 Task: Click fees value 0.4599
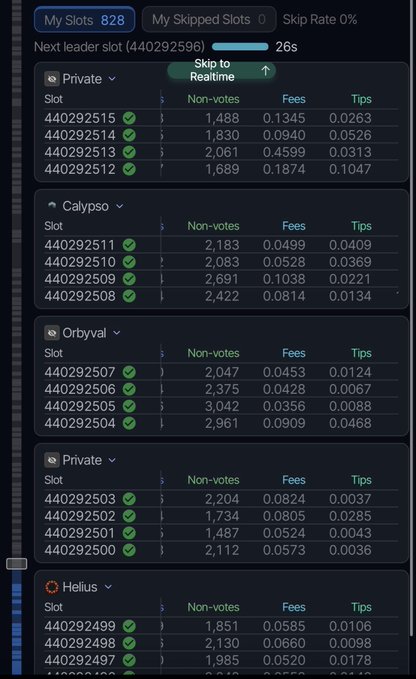(284, 152)
